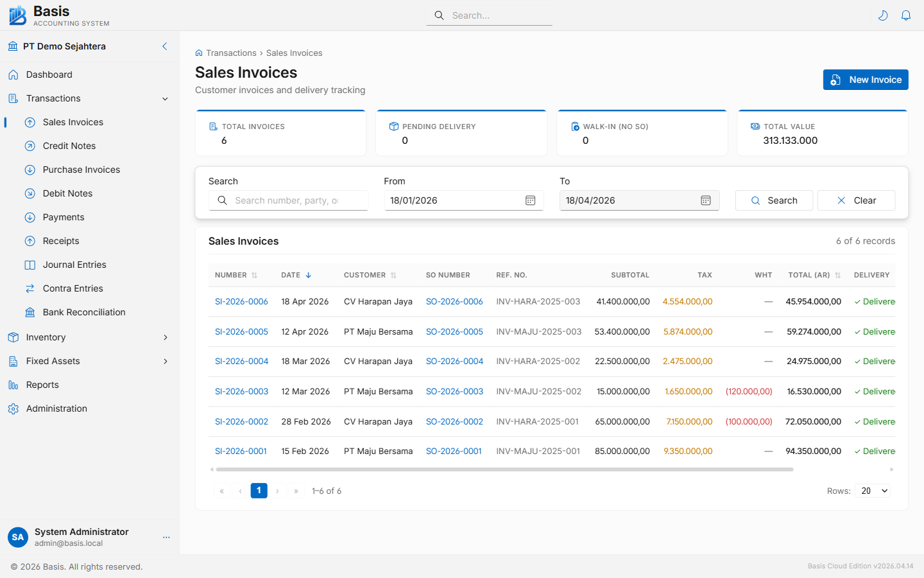This screenshot has width=924, height=578.
Task: Click the Journal Entries icon
Action: (x=30, y=264)
